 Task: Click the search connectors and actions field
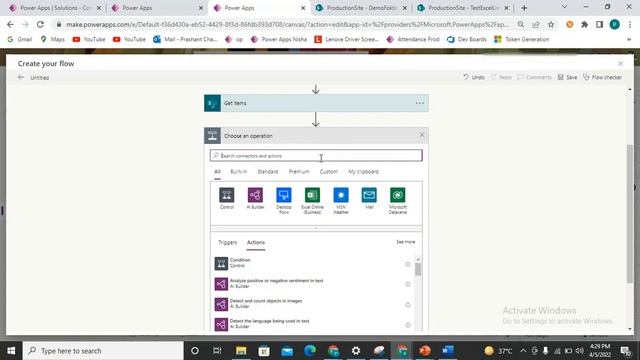316,156
